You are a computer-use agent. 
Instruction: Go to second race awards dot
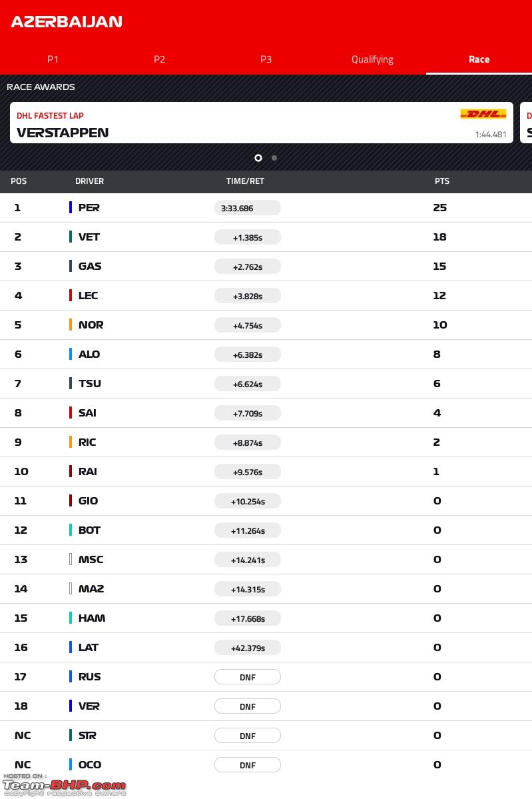274,158
